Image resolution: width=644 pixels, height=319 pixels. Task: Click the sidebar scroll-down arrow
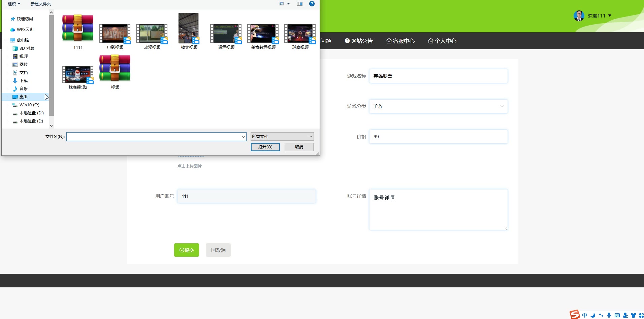coord(51,126)
